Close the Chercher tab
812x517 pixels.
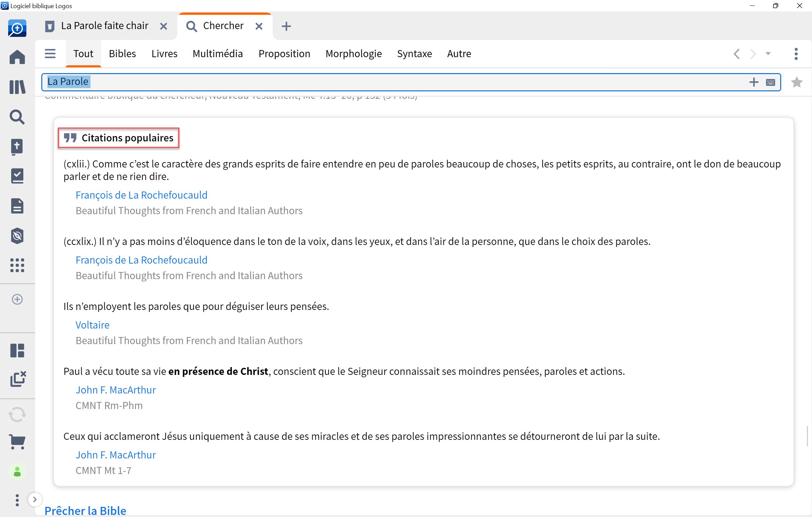259,26
